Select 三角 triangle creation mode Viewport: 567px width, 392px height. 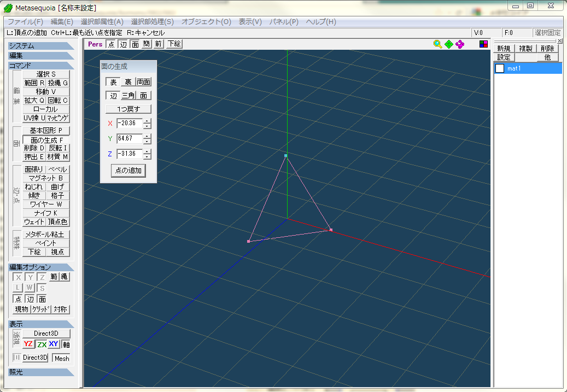tap(128, 96)
